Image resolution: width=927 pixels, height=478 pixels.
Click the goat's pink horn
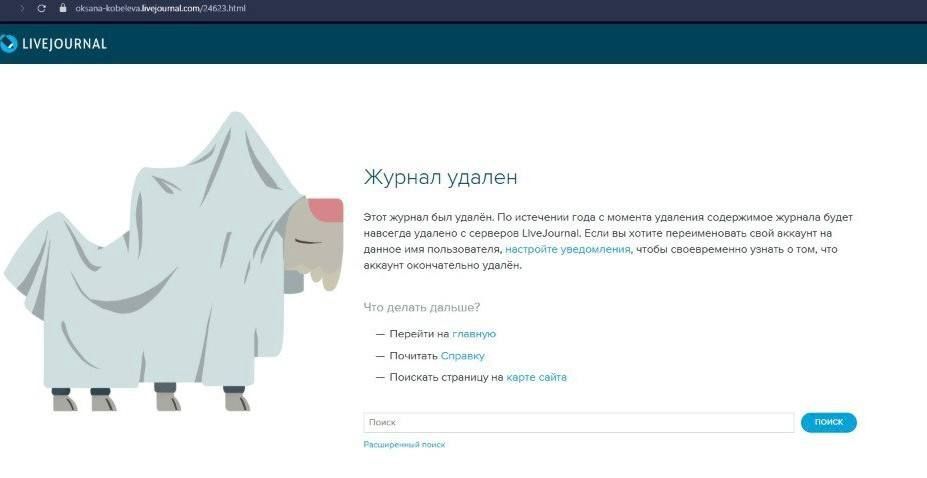point(325,210)
